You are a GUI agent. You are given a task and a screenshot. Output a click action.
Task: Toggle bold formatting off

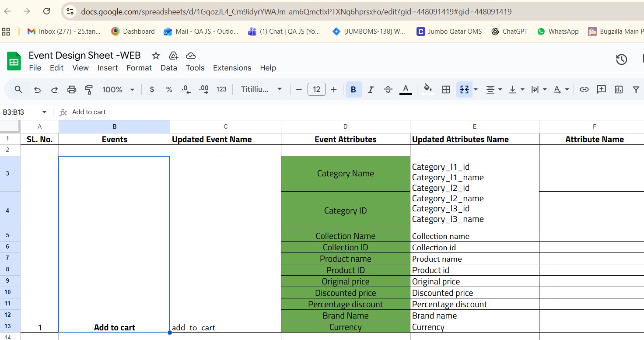click(x=353, y=90)
